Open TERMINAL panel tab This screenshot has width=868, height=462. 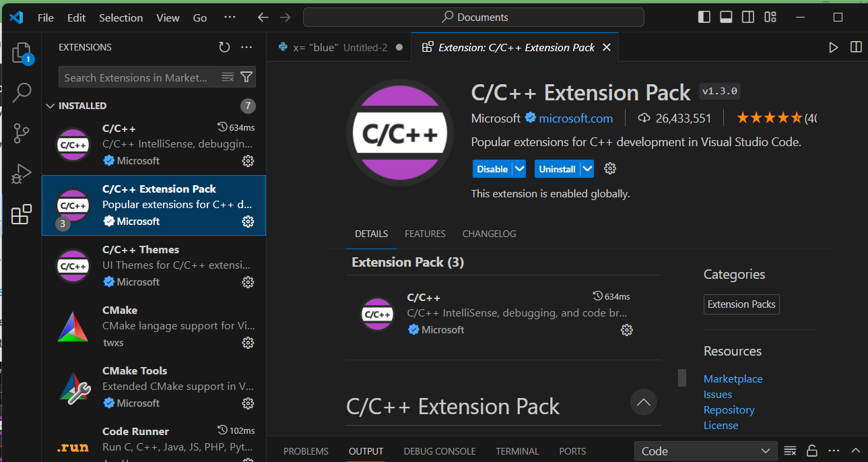[x=517, y=451]
